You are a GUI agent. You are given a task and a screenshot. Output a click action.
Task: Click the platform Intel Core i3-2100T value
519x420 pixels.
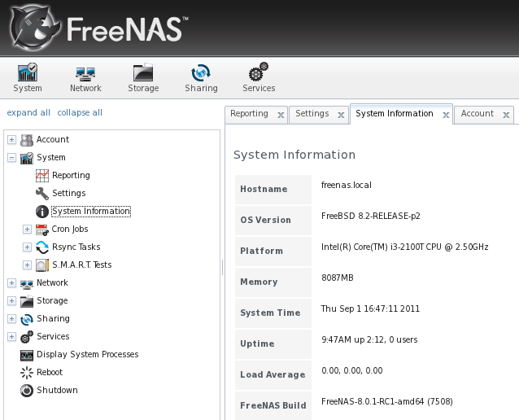(405, 247)
